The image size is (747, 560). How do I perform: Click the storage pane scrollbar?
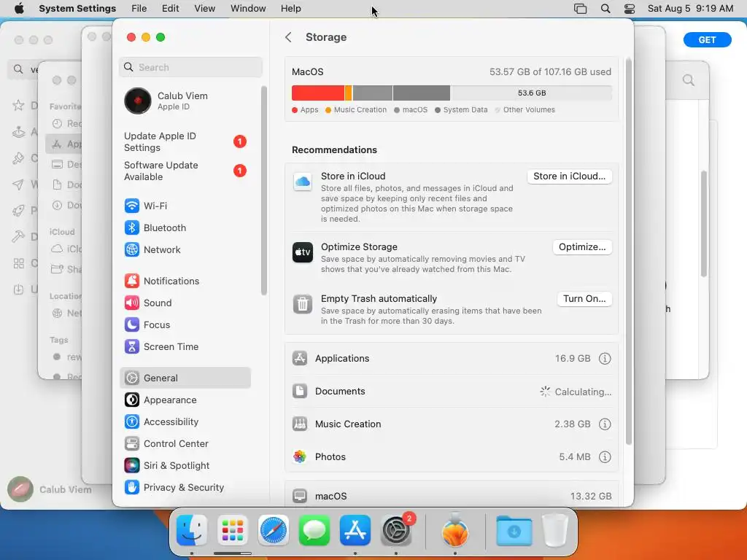[x=628, y=252]
